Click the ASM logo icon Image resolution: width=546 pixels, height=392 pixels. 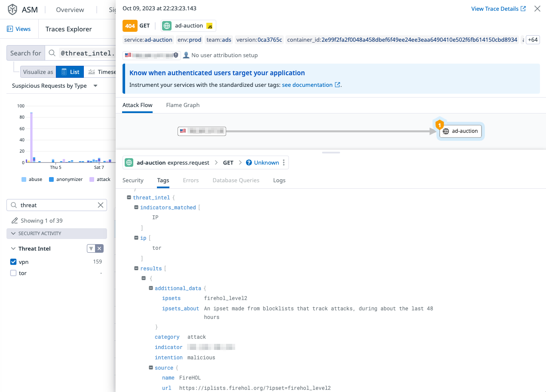[x=13, y=9]
